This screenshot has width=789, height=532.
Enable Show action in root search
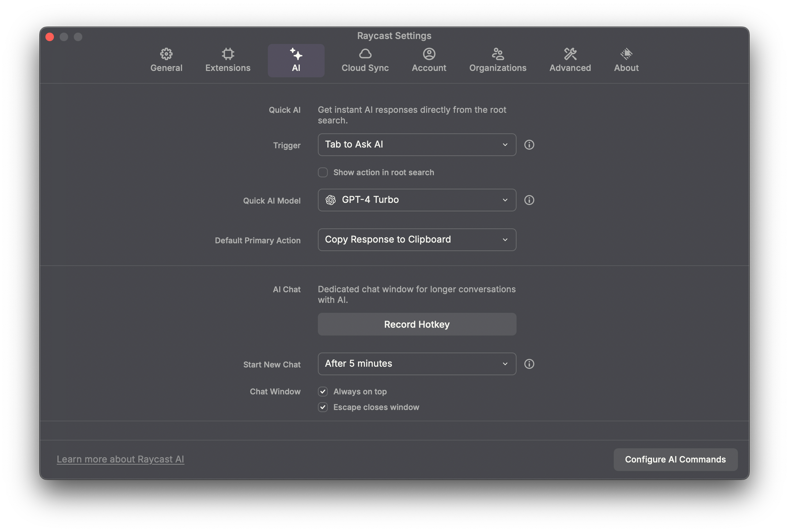click(x=323, y=172)
